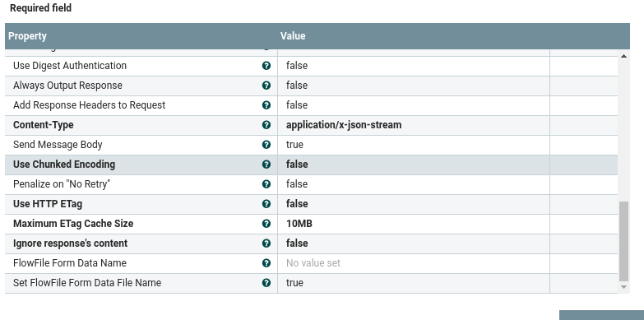Change Send Message Body true value
This screenshot has width=644, height=320.
414,145
